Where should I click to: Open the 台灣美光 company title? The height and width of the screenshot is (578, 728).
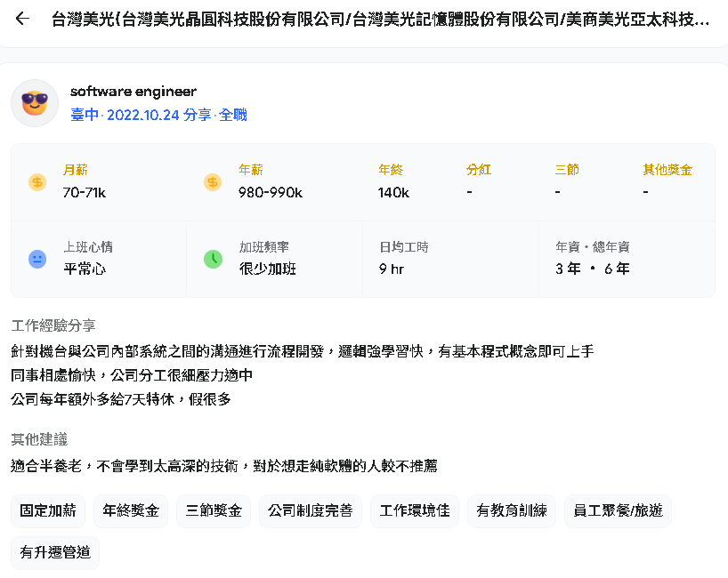tap(380, 19)
